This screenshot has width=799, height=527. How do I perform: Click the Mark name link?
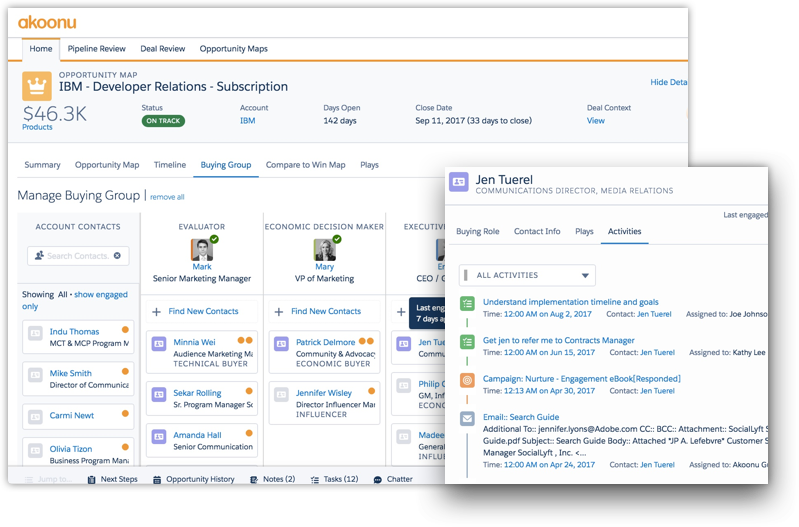202,267
